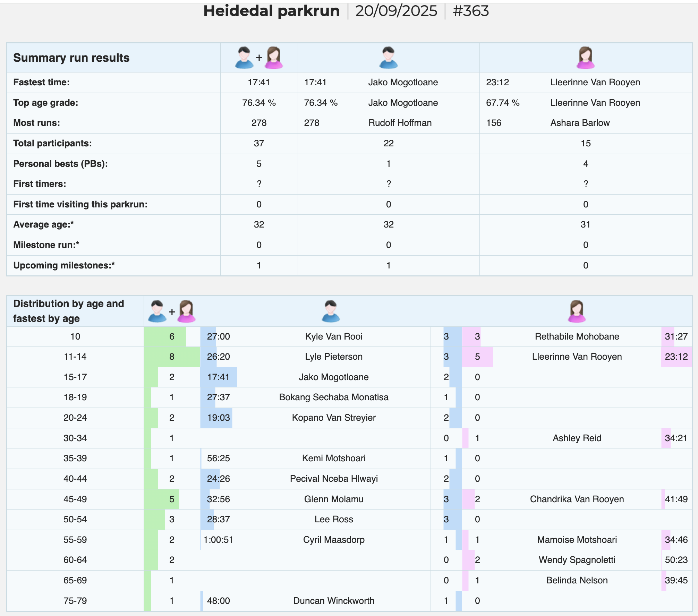Click the pink female avatar in the combined Summary column

[274, 58]
